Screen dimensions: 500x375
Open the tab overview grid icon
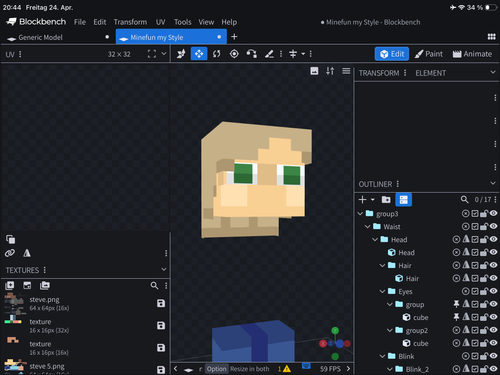point(491,37)
